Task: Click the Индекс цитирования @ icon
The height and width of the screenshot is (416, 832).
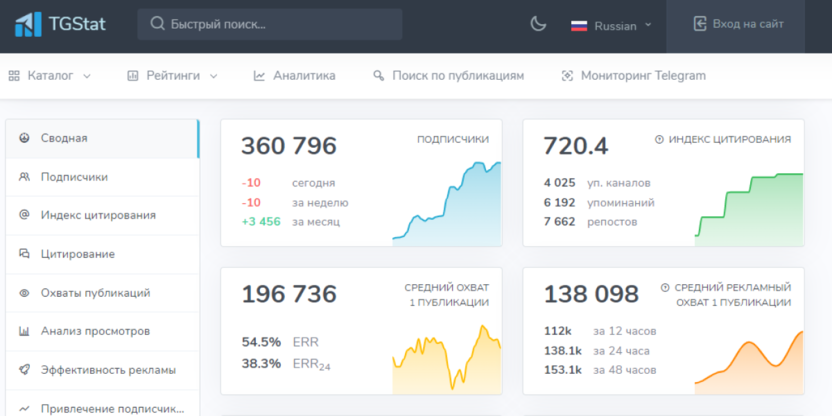Action: point(24,215)
